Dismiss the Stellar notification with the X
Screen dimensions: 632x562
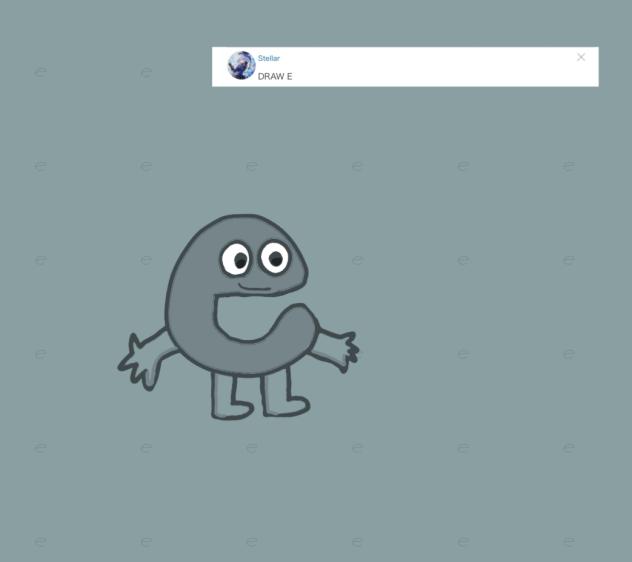tap(581, 57)
